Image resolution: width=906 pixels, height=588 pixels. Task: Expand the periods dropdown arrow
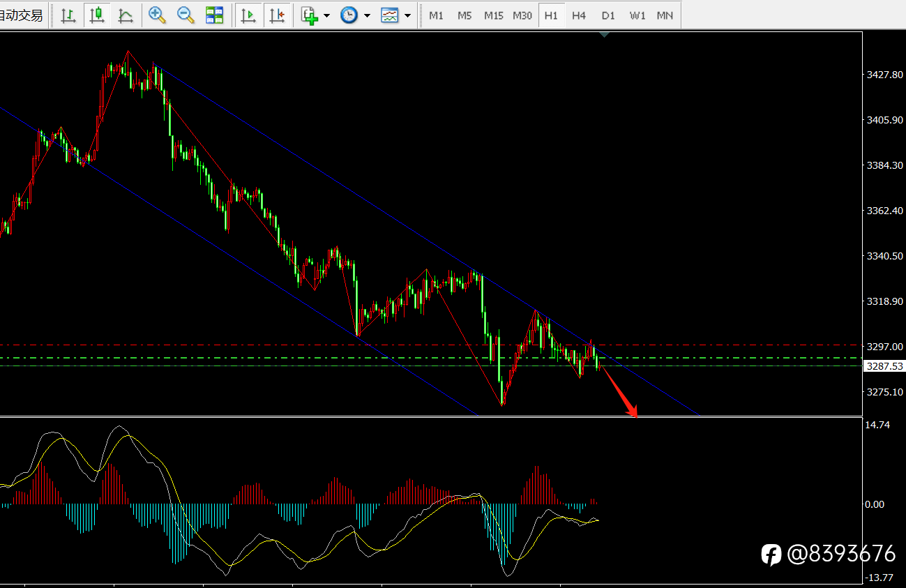point(367,15)
